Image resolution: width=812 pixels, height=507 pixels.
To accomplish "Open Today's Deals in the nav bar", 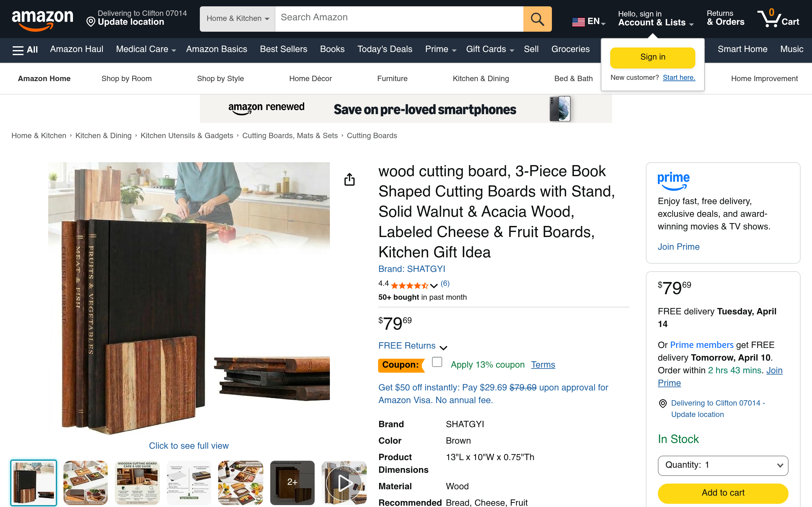I will [x=384, y=49].
